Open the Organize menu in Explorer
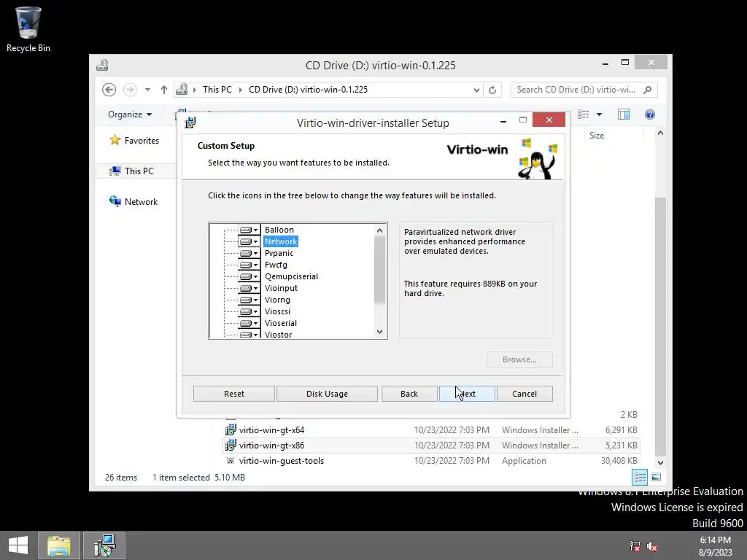Image resolution: width=747 pixels, height=560 pixels. pos(130,114)
